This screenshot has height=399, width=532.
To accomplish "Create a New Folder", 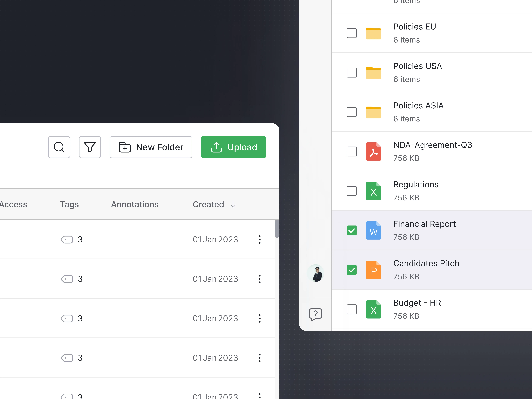I will click(x=151, y=147).
